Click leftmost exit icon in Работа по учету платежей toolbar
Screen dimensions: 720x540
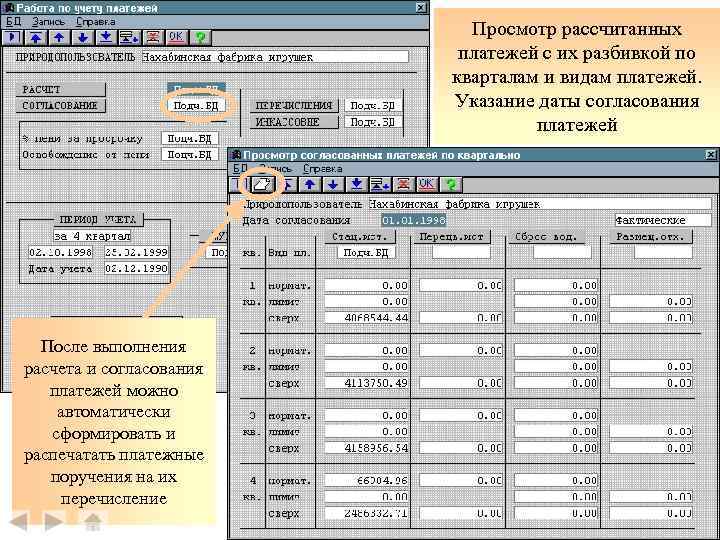point(12,37)
